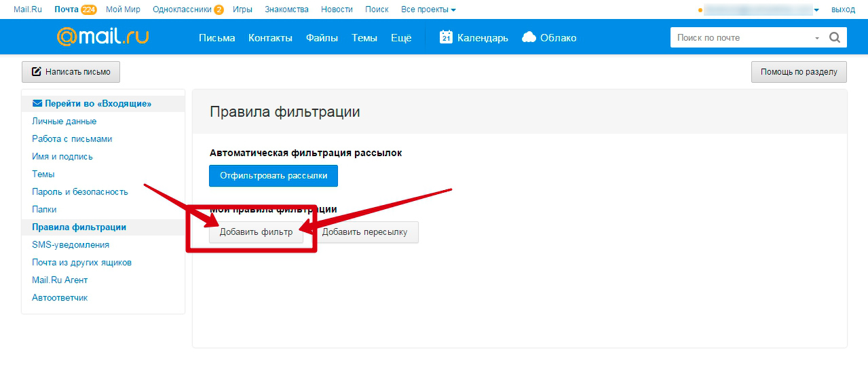Image resolution: width=868 pixels, height=372 pixels.
Task: Click 'Помощь по разделу' button
Action: tap(799, 71)
